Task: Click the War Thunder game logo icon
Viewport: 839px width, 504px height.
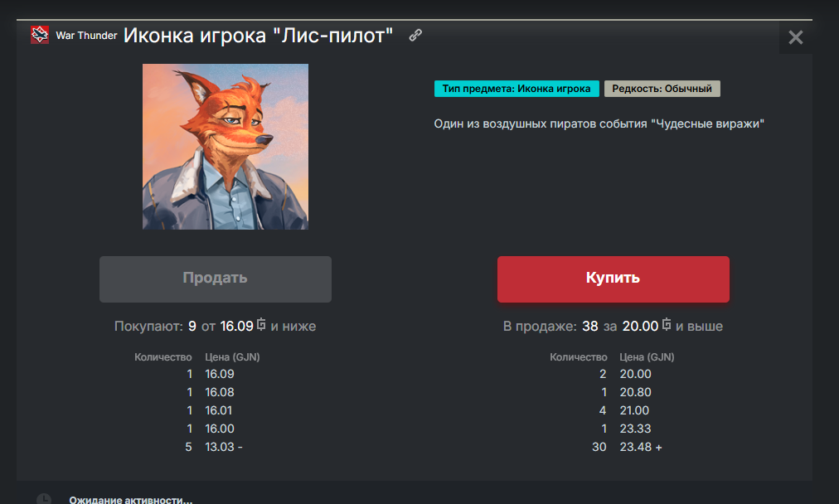Action: [40, 35]
